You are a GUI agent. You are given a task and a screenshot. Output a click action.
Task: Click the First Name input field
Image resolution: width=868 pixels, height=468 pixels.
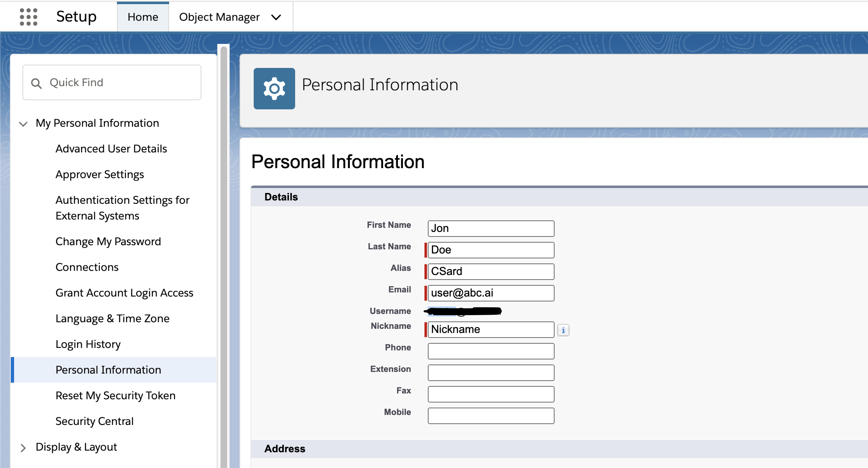coord(490,228)
